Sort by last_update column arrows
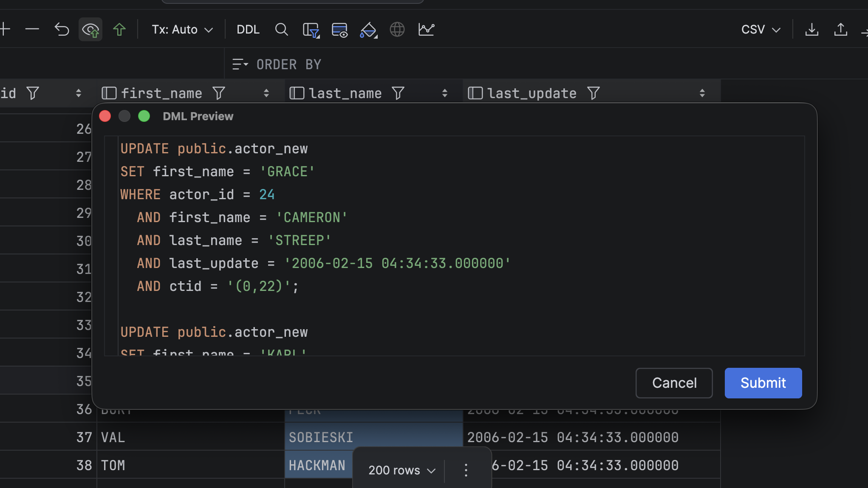Image resolution: width=868 pixels, height=488 pixels. (x=702, y=93)
